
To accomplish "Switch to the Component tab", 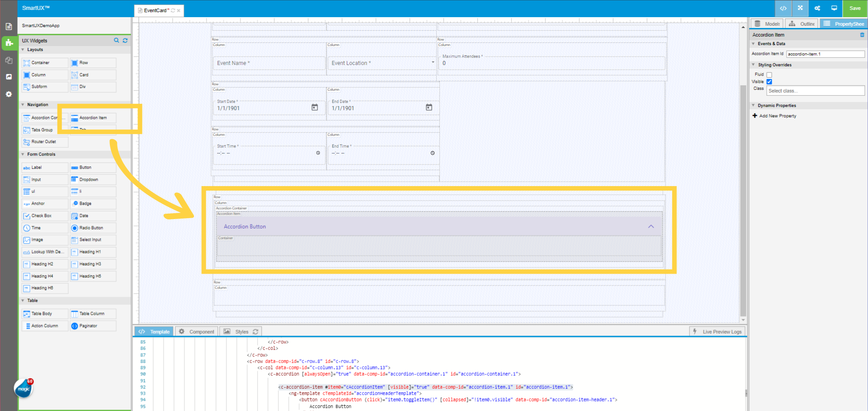I will pos(197,332).
